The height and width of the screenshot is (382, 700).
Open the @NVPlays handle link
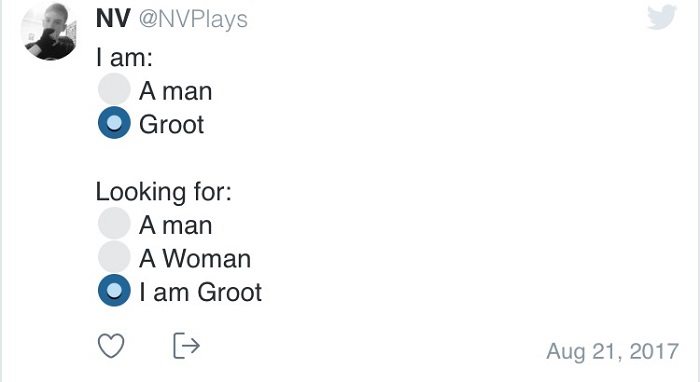193,19
